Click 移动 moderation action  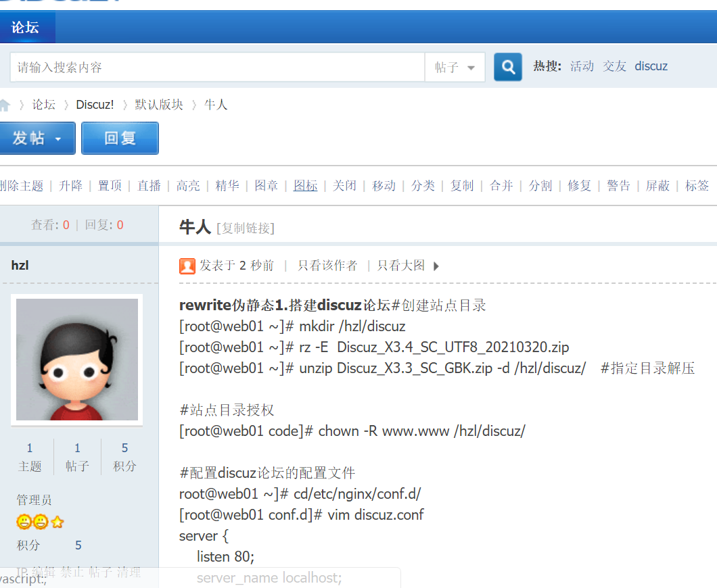point(384,185)
